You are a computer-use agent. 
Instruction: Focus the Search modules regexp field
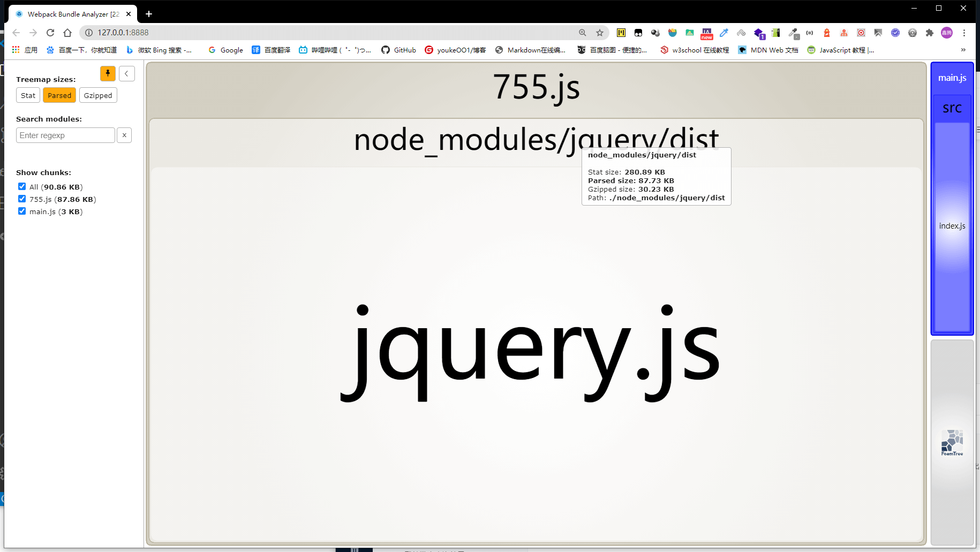click(x=65, y=135)
